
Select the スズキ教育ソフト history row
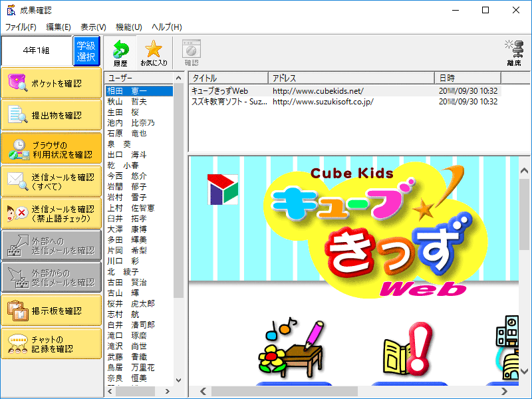346,102
